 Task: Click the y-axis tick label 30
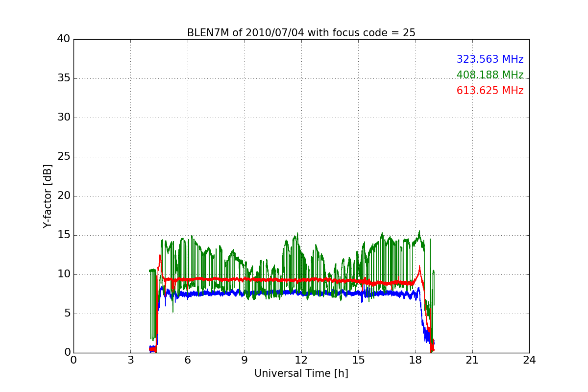(x=63, y=118)
